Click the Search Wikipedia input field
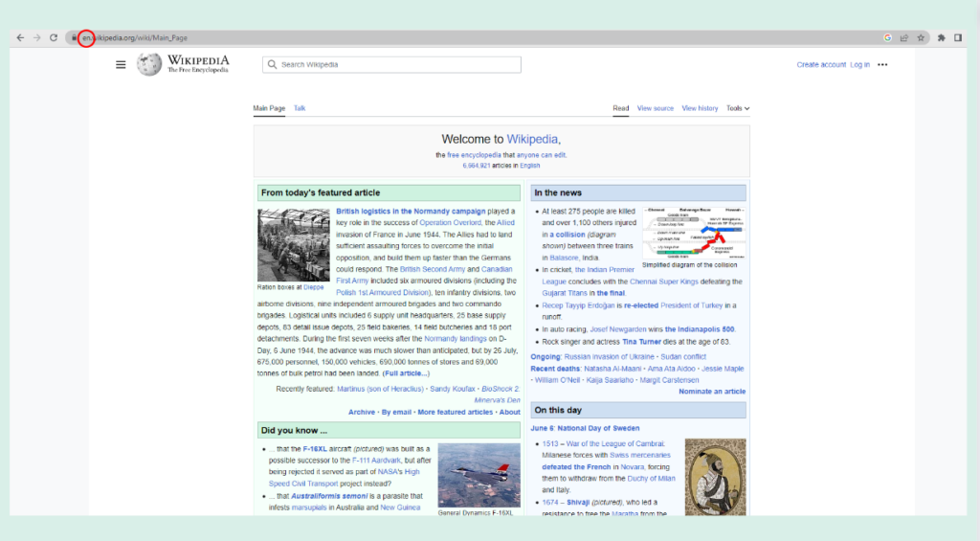 point(392,65)
